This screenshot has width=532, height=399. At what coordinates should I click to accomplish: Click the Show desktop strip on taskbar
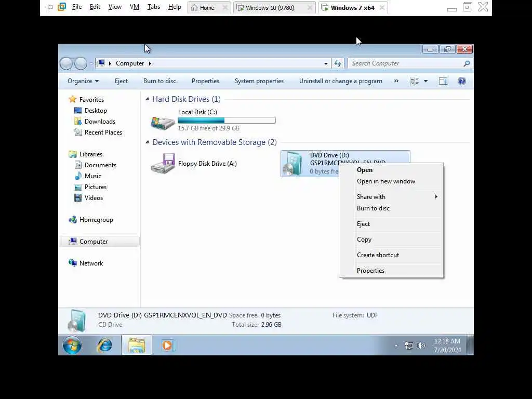point(470,345)
